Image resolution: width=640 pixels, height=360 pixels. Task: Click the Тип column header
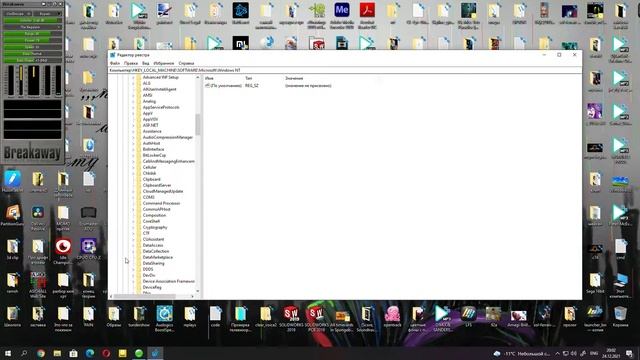point(249,78)
